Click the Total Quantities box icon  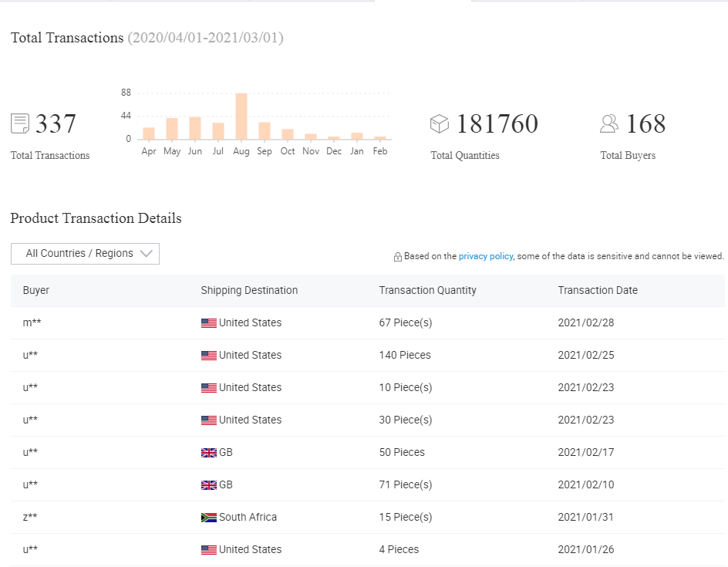[x=440, y=123]
